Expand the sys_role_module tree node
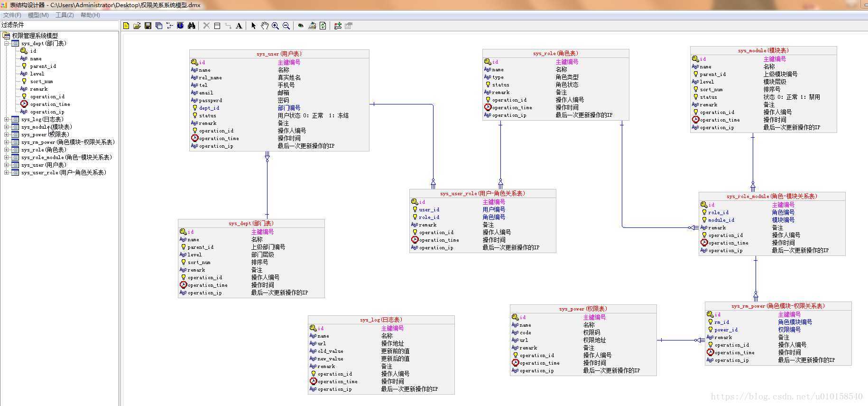 tap(7, 157)
